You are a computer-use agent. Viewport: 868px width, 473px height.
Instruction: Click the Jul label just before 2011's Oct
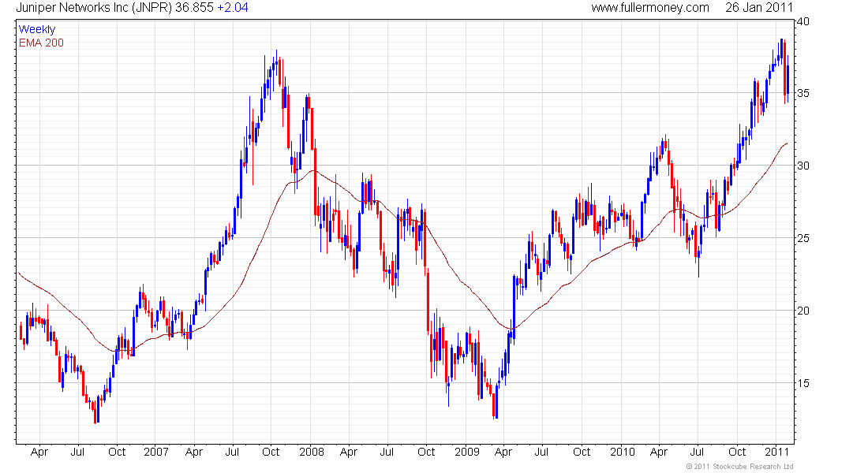point(697,452)
